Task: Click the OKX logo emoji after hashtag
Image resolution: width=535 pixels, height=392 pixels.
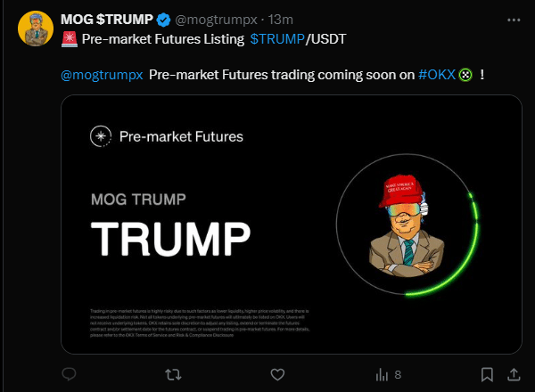Action: coord(465,75)
